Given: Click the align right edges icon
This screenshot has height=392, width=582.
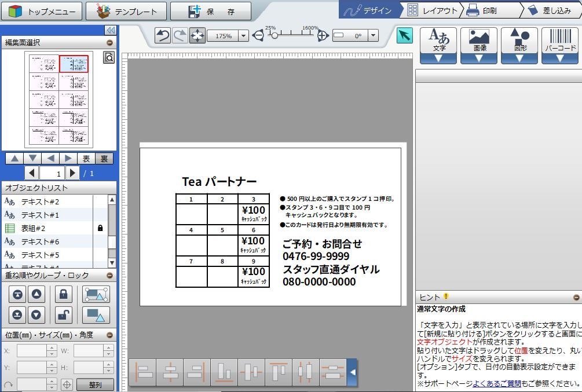Looking at the screenshot, I should pyautogui.click(x=197, y=372).
